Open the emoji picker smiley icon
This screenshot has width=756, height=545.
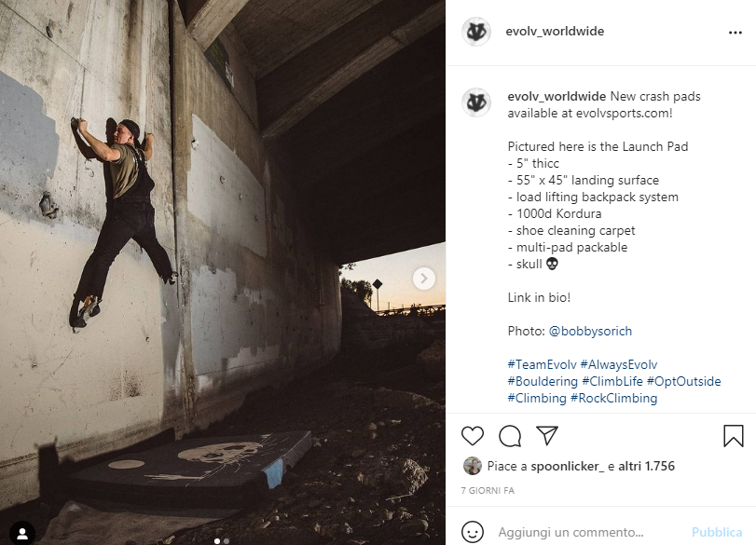474,532
